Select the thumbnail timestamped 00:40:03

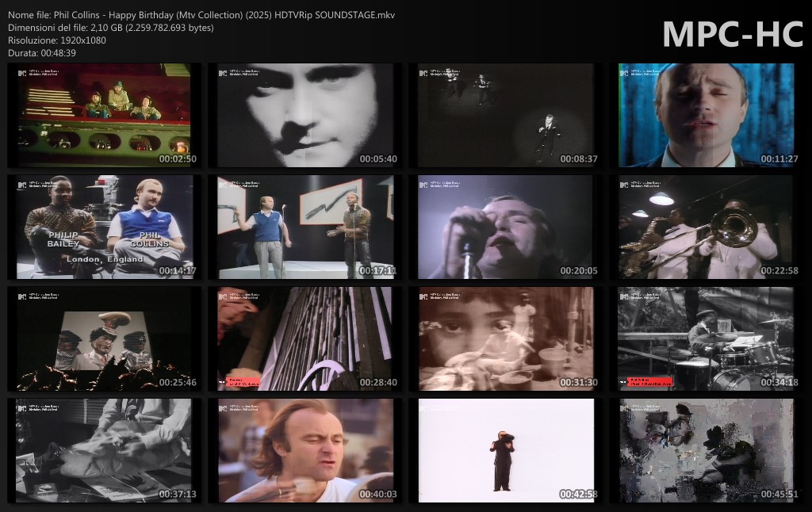click(304, 450)
